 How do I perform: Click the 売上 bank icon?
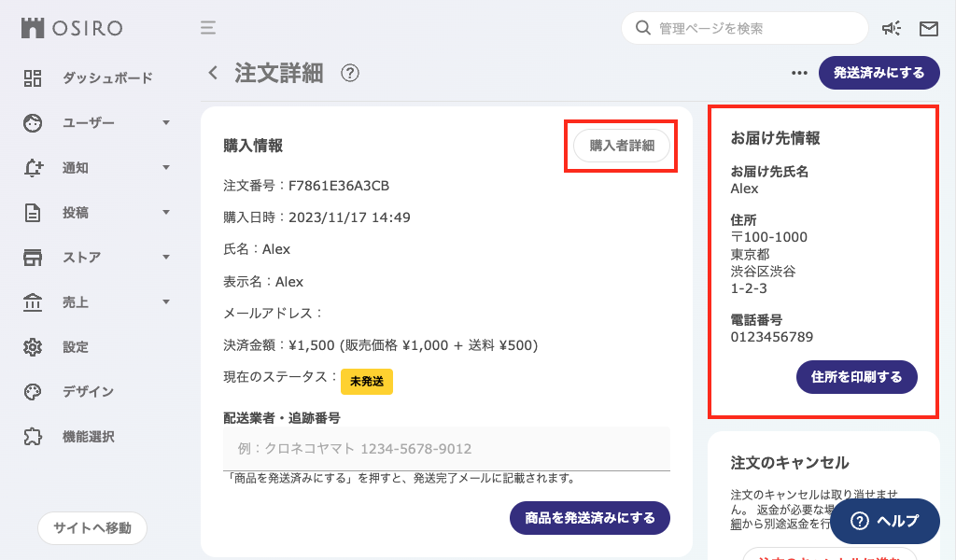pos(33,302)
